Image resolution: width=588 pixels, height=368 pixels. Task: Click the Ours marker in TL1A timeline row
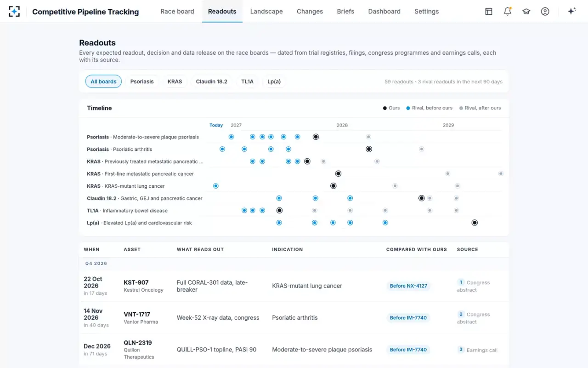click(x=279, y=210)
